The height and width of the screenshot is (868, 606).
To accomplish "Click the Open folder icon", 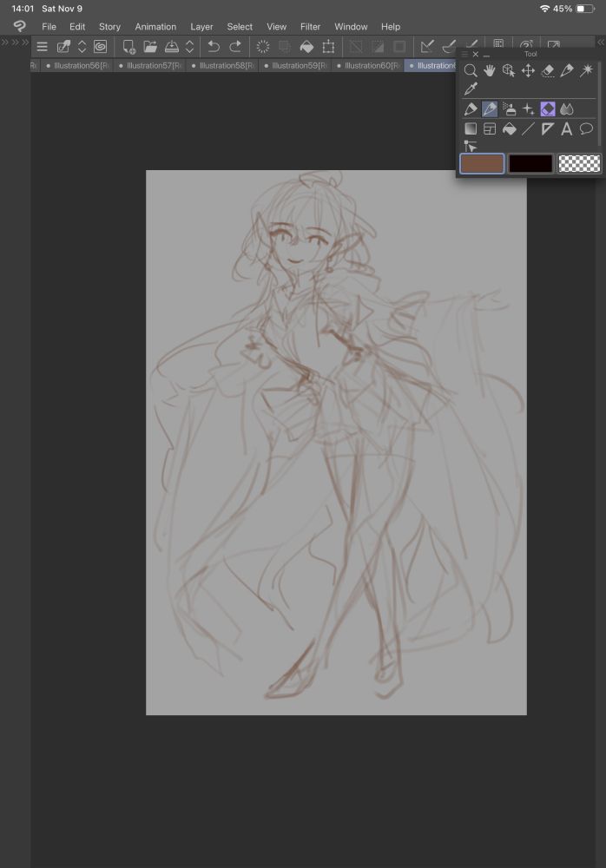I will tap(150, 47).
